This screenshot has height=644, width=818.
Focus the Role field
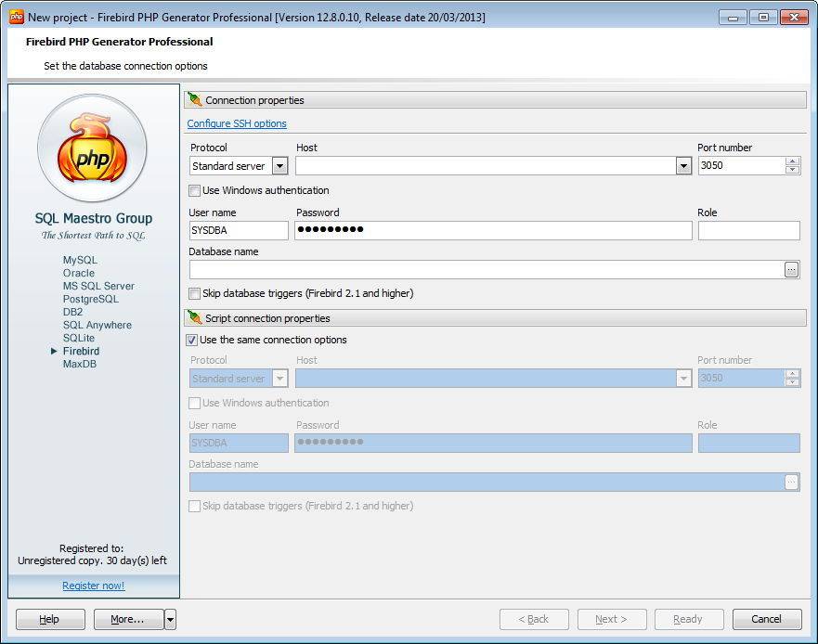pos(748,230)
